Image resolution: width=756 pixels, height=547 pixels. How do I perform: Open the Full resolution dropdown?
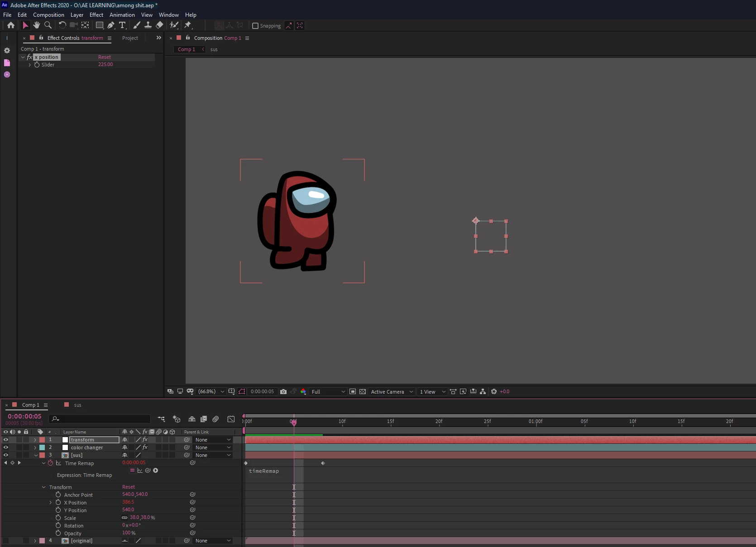(328, 392)
